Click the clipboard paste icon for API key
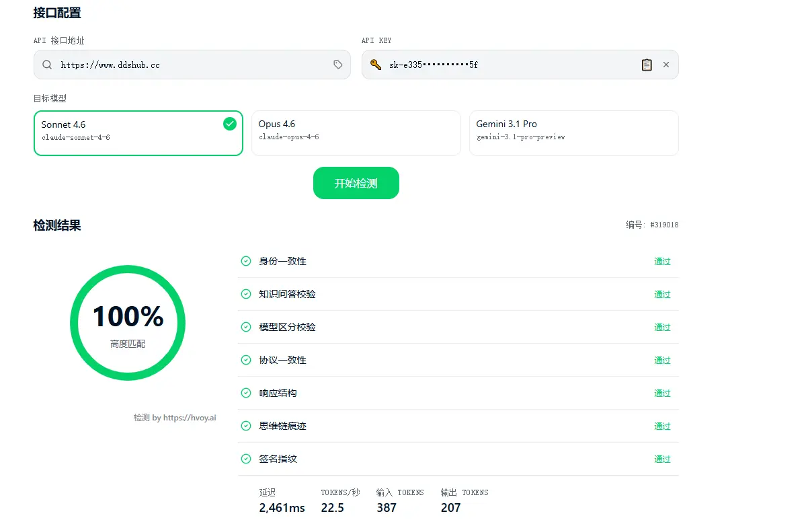Image resolution: width=812 pixels, height=522 pixels. point(647,65)
